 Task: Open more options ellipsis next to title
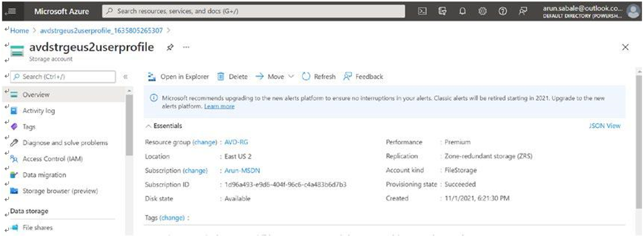(x=186, y=47)
